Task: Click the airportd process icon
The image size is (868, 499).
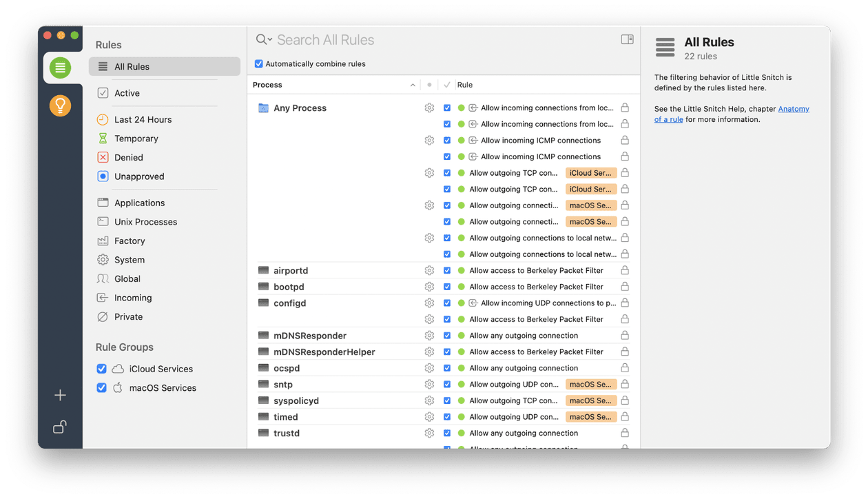Action: click(x=263, y=271)
